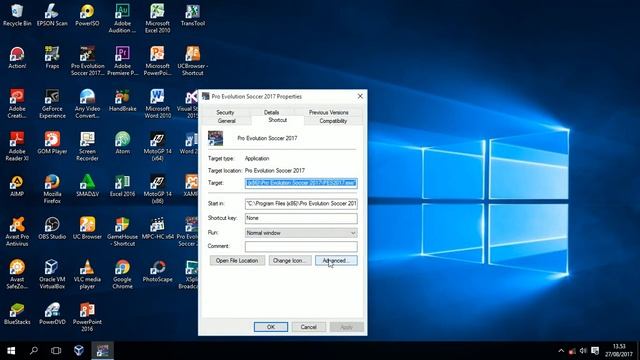The width and height of the screenshot is (640, 360).
Task: Select the Shortcut tab
Action: (278, 120)
